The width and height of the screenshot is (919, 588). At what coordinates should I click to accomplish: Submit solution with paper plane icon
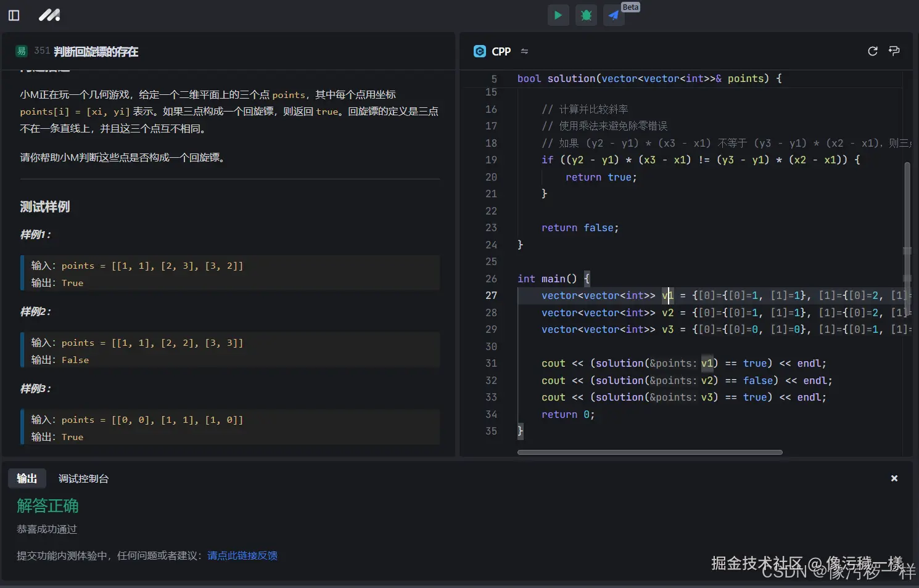coord(614,15)
